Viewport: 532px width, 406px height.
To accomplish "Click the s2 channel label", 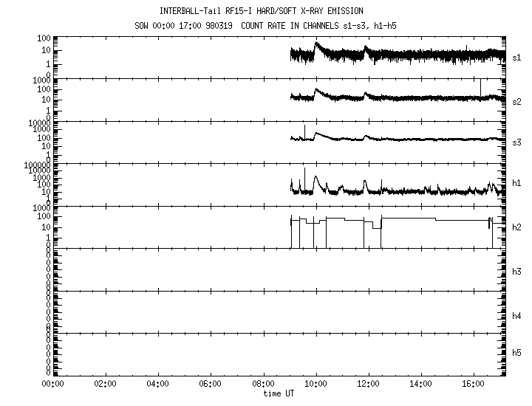I will 518,101.
